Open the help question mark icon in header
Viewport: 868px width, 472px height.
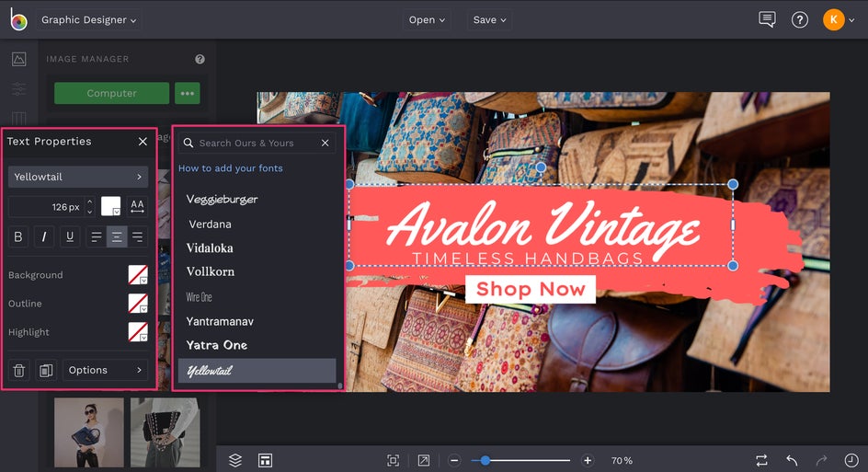pos(799,20)
